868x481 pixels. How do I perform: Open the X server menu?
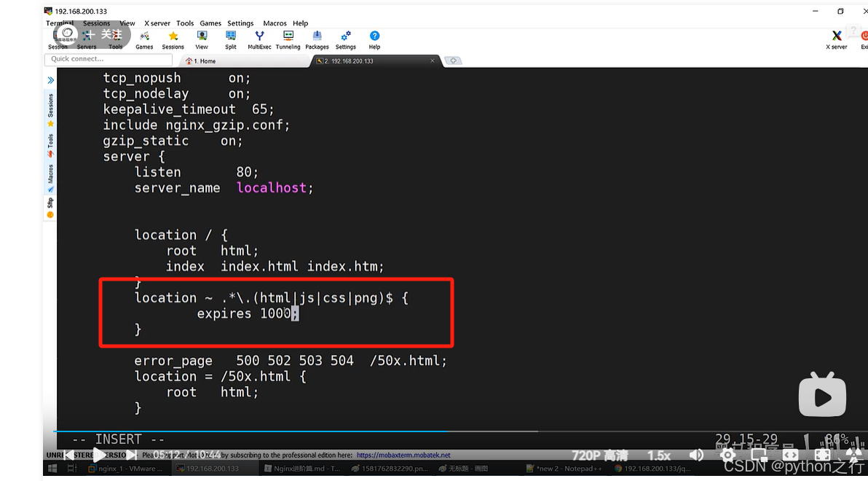coord(157,23)
